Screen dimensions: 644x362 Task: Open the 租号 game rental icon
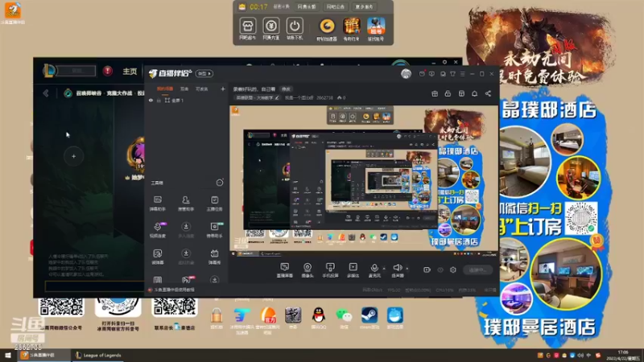tap(376, 29)
